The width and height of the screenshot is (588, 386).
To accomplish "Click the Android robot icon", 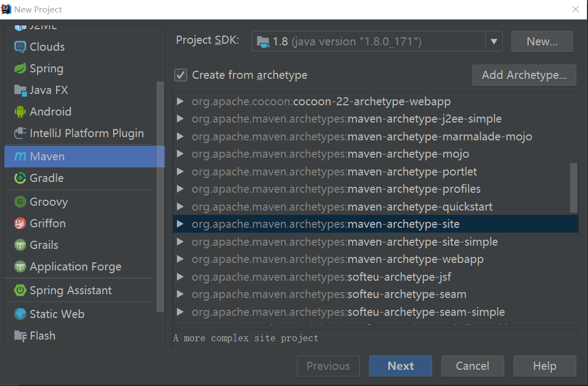I will tap(20, 112).
